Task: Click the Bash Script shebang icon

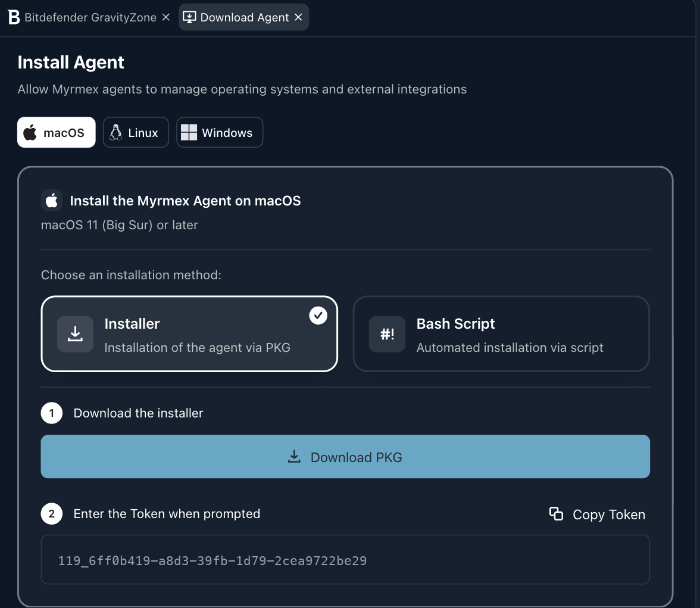Action: pos(387,333)
